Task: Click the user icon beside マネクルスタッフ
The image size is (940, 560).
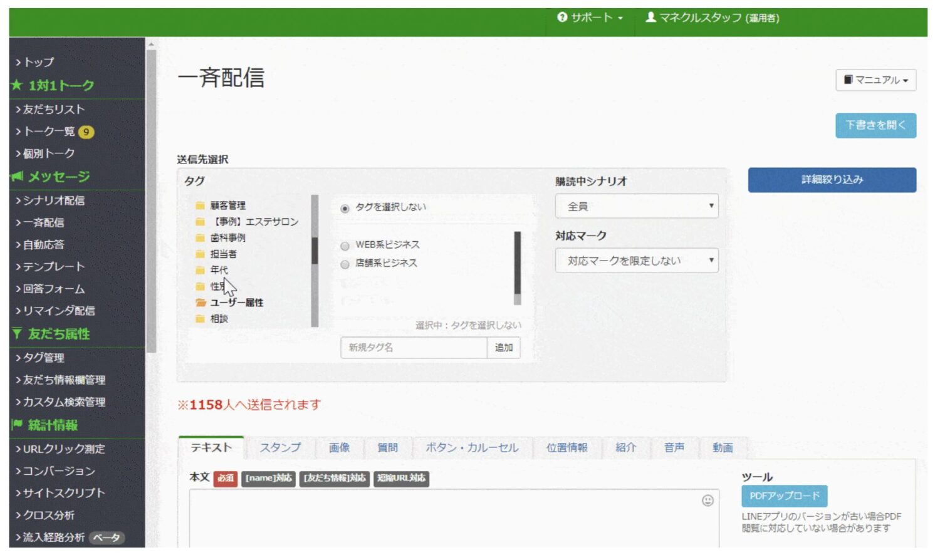Action: click(651, 18)
